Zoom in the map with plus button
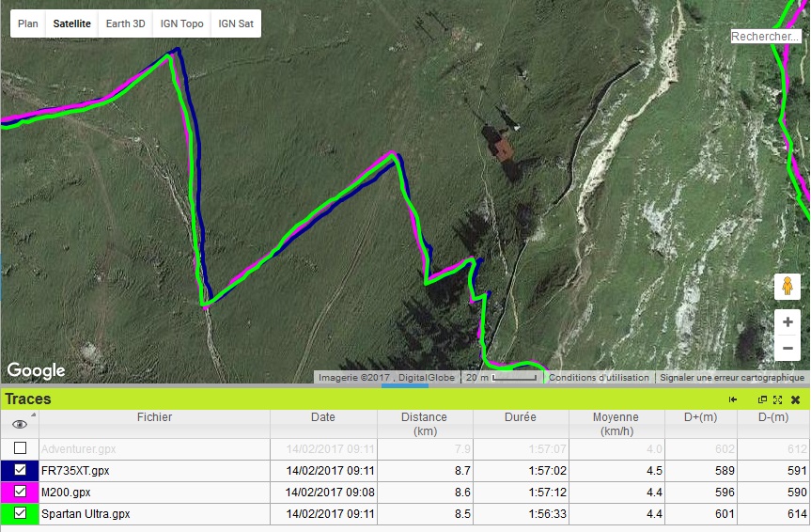Viewport: 811px width, 532px height. click(x=788, y=322)
